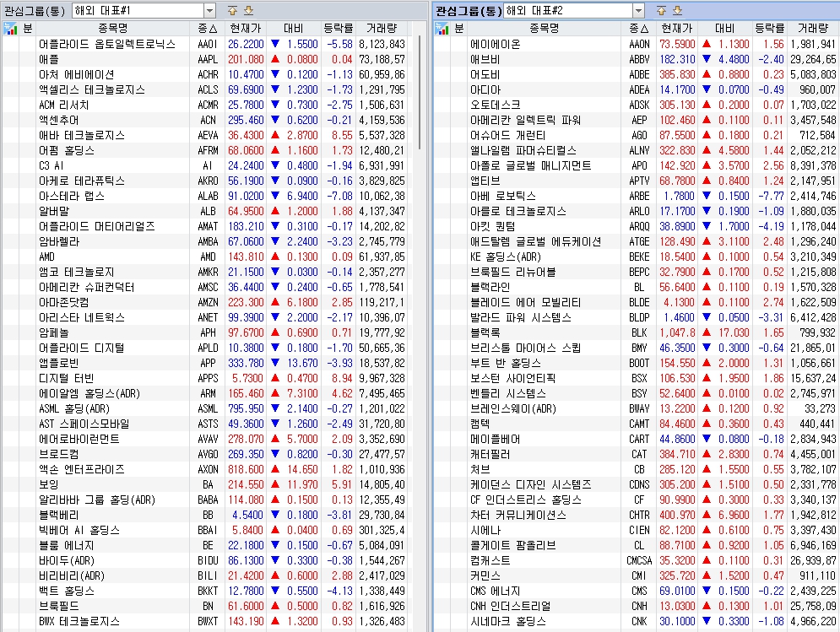Select 앨나일램 파머슈티컬스 row
The image size is (840, 632).
636,150
